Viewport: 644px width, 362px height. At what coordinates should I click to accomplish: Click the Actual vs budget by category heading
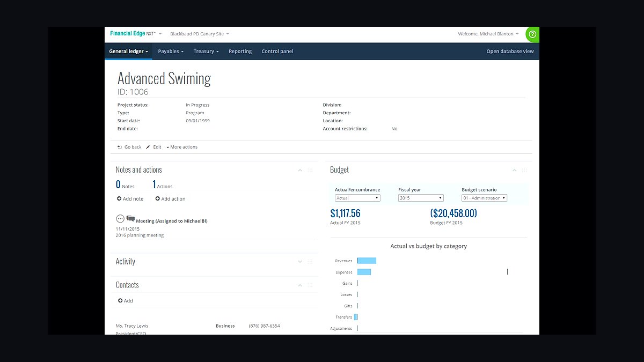tap(429, 246)
